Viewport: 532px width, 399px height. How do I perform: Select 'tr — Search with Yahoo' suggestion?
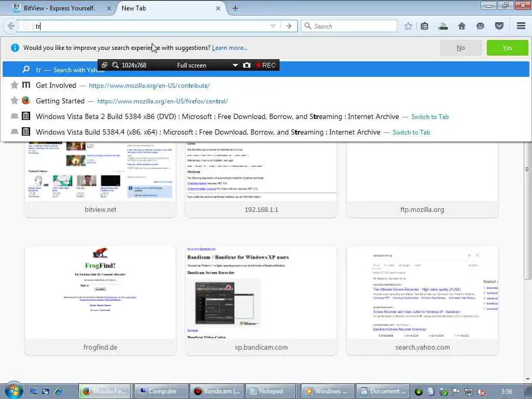click(265, 70)
